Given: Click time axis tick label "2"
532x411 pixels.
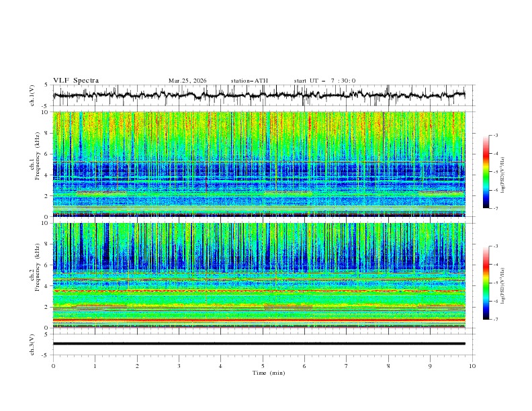Looking at the screenshot, I should (137, 366).
